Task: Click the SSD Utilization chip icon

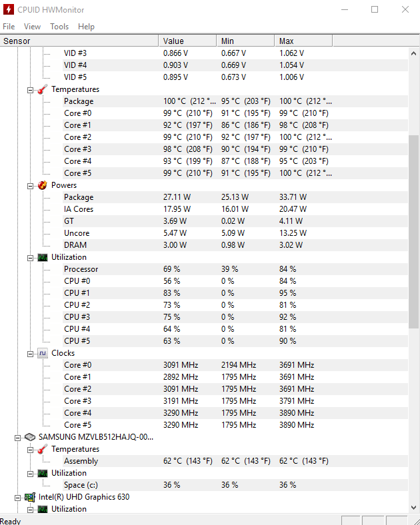Action: coord(43,473)
